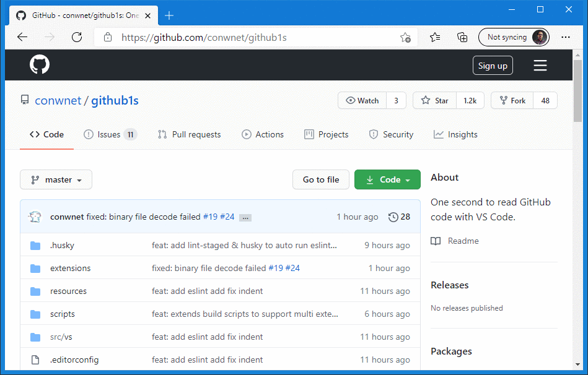Open the .editorconfig file name

coord(74,360)
